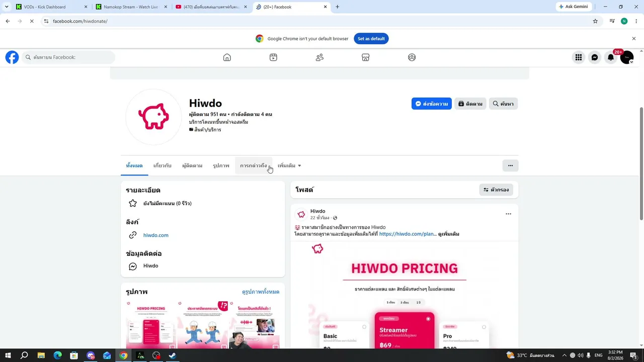Open the account avatar menu at top right
The image size is (644, 362).
click(627, 57)
